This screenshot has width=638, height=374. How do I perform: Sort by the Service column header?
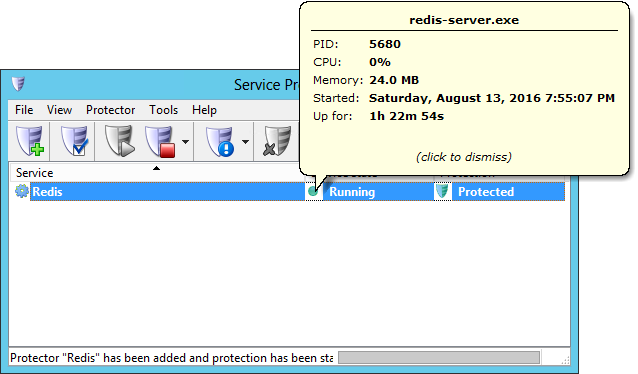[x=157, y=173]
